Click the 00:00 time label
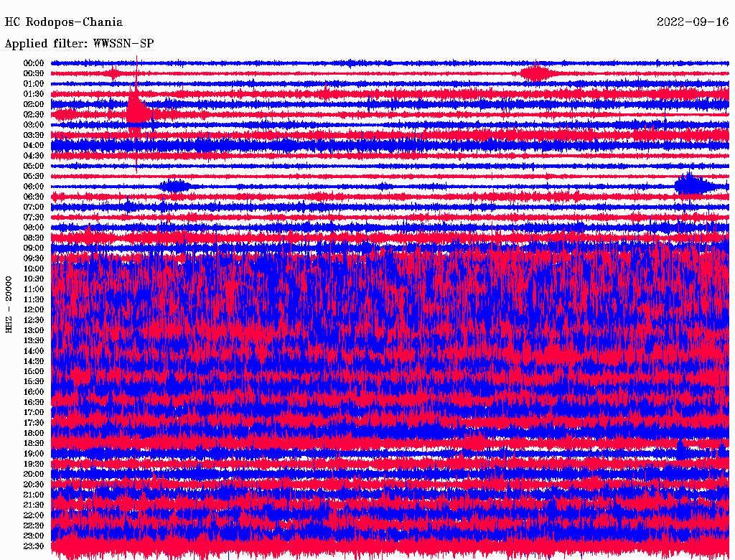This screenshot has width=735, height=560. tap(34, 63)
